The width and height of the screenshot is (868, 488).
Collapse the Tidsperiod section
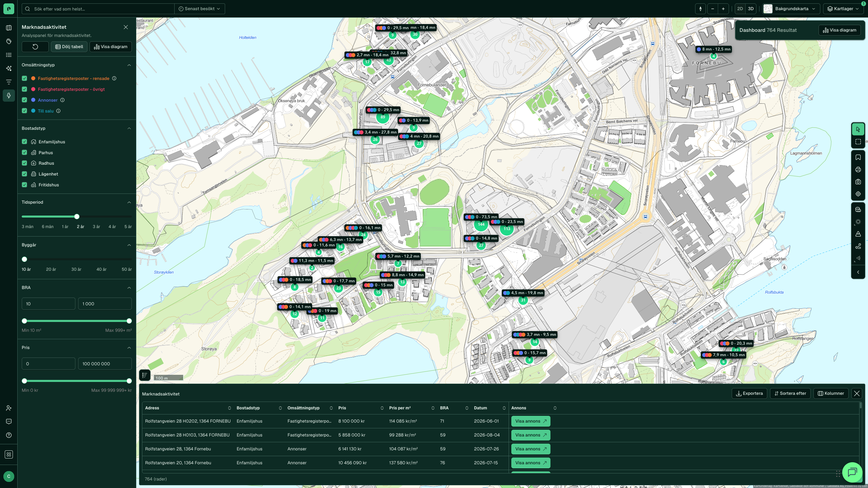(x=129, y=202)
